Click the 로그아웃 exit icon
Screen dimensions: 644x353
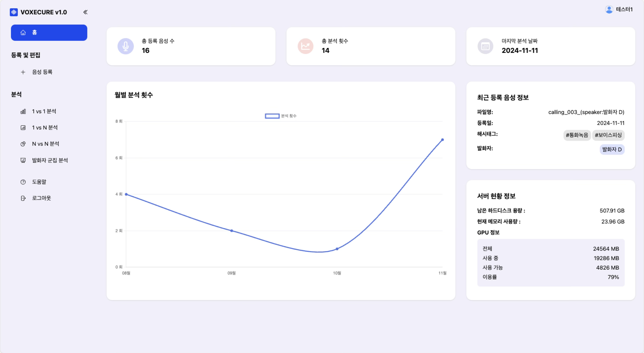click(x=23, y=198)
